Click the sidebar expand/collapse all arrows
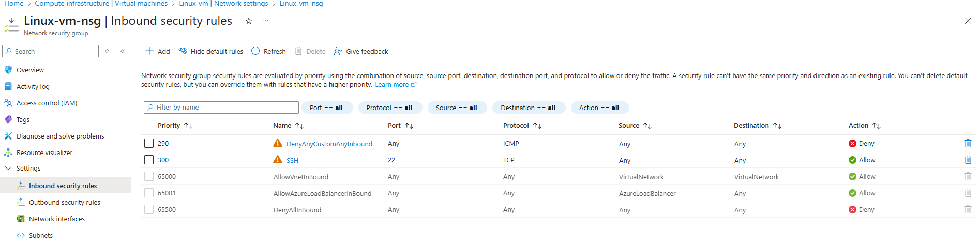The height and width of the screenshot is (245, 980). click(107, 51)
